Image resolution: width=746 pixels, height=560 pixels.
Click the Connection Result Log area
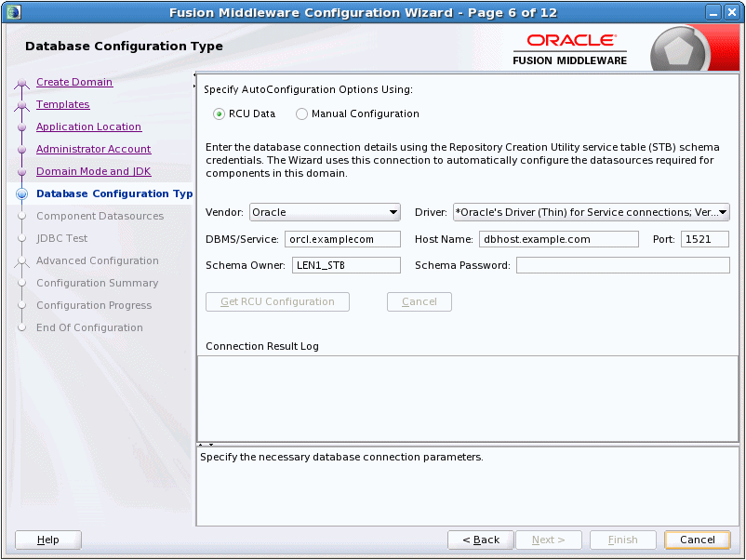[x=468, y=399]
